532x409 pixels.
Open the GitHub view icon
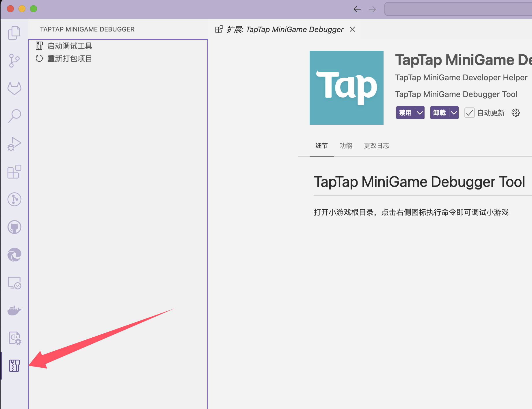pos(14,227)
